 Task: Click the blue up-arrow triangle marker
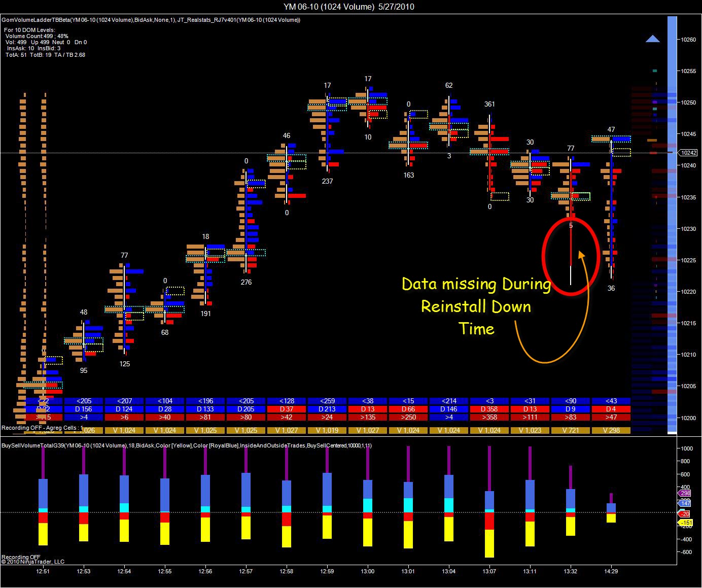tap(653, 39)
